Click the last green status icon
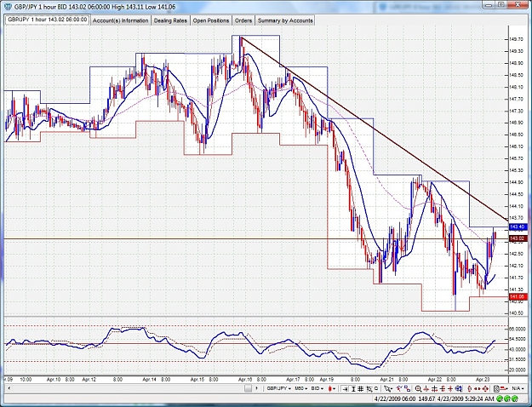Viewport: 532px width, 407px height. coord(515,398)
